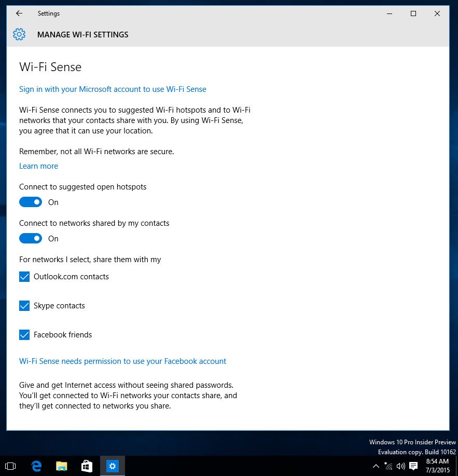This screenshot has width=458, height=476.
Task: Turn off Connect to suggested open hotspots
Action: (x=30, y=202)
